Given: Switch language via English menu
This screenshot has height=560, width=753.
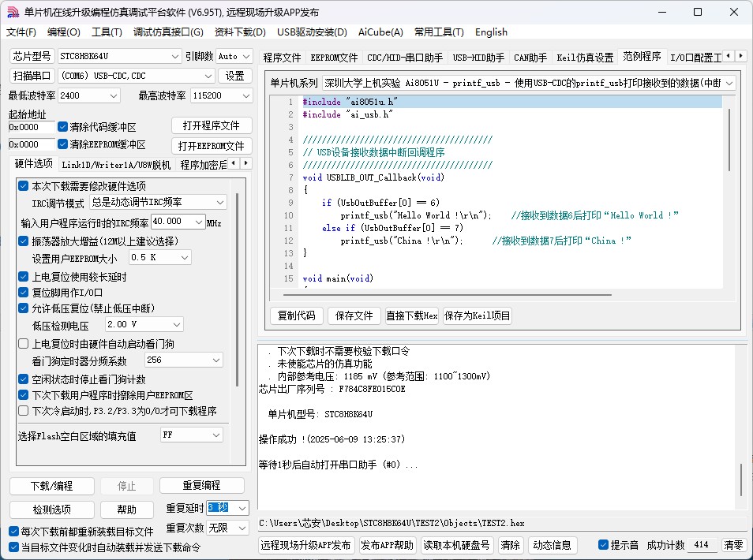Looking at the screenshot, I should point(491,32).
